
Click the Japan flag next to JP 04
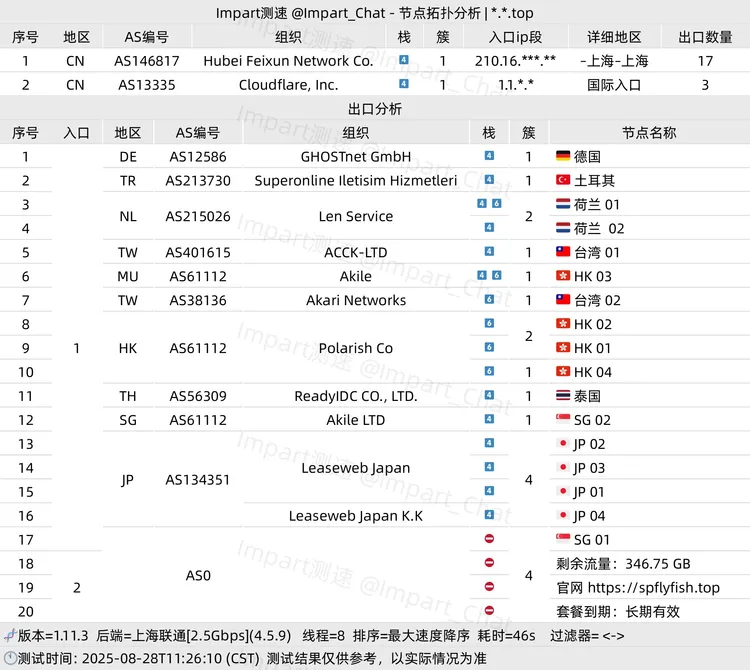pyautogui.click(x=562, y=517)
